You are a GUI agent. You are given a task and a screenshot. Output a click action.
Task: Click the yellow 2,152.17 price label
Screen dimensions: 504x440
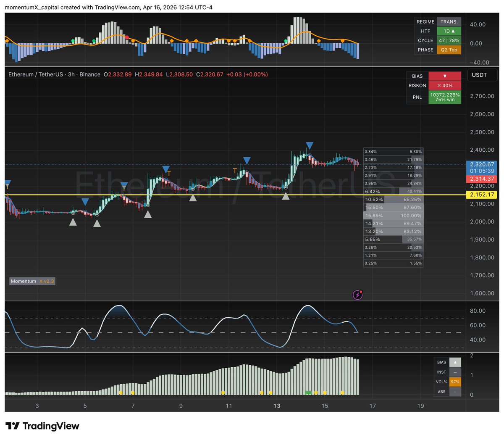point(482,195)
